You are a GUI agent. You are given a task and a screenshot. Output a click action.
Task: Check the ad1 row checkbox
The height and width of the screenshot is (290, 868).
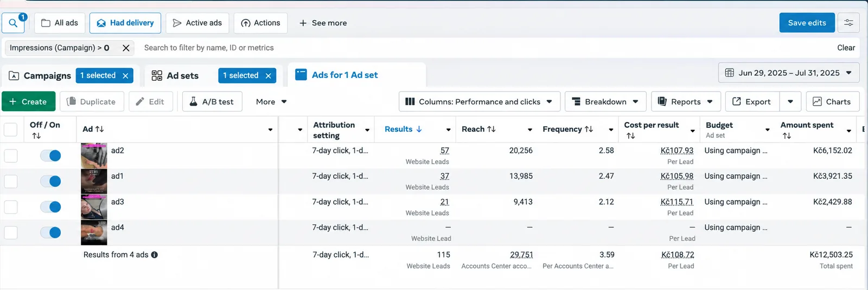tap(10, 181)
